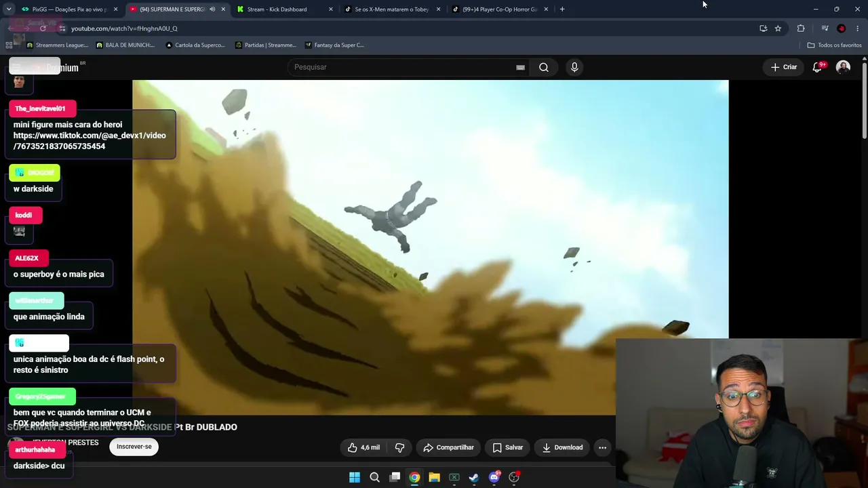
Task: Open a new browser tab
Action: click(562, 9)
